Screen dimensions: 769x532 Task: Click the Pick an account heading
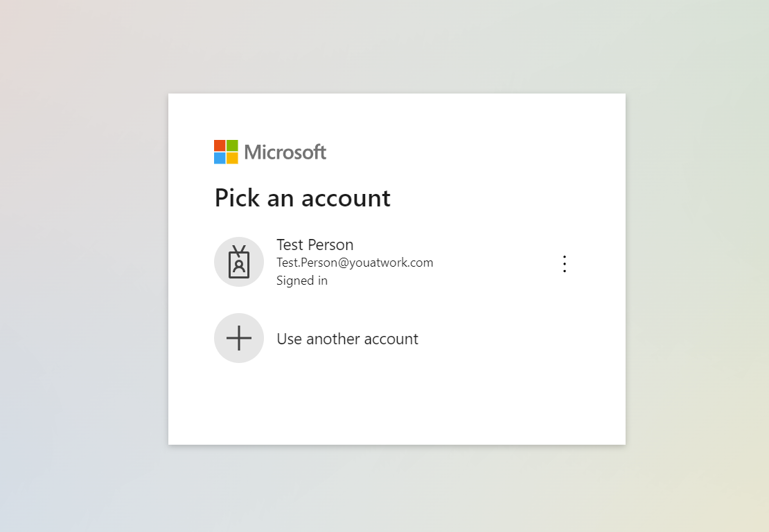303,198
